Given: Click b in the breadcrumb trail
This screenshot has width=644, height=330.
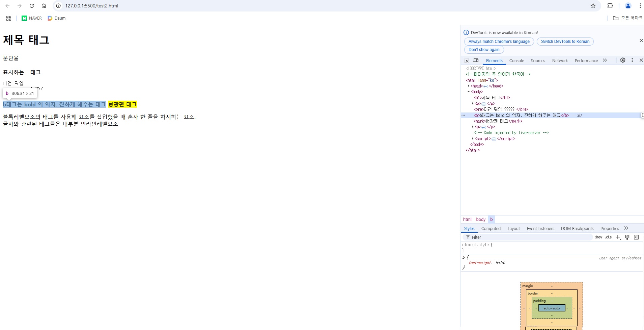Looking at the screenshot, I should (491, 220).
